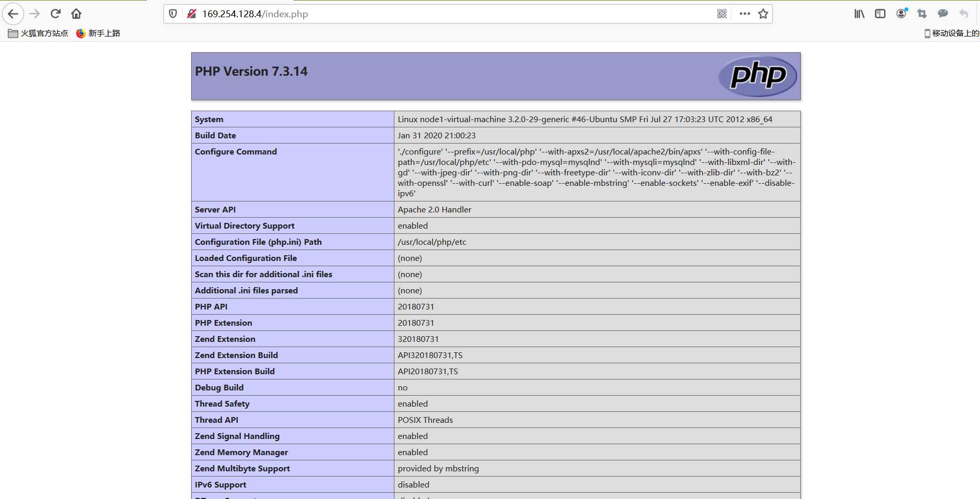Select PHP Version 7.3.14 heading
Image resolution: width=980 pixels, height=499 pixels.
pos(251,72)
